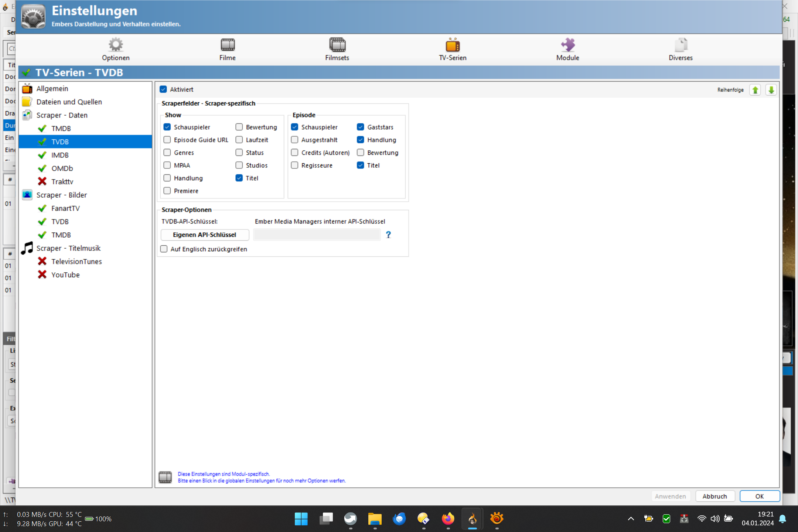Viewport: 798px width, 532px height.
Task: Confirm settings with the OK button
Action: (x=760, y=496)
